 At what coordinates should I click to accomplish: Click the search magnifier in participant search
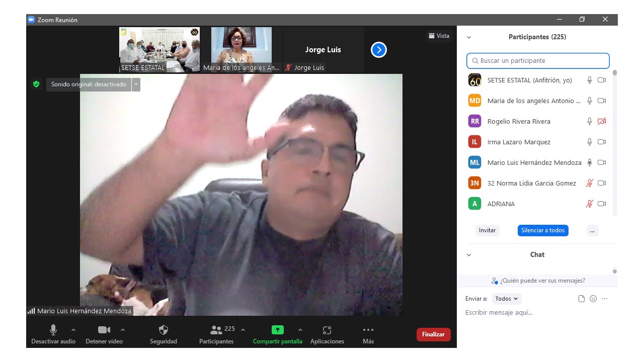tap(475, 61)
